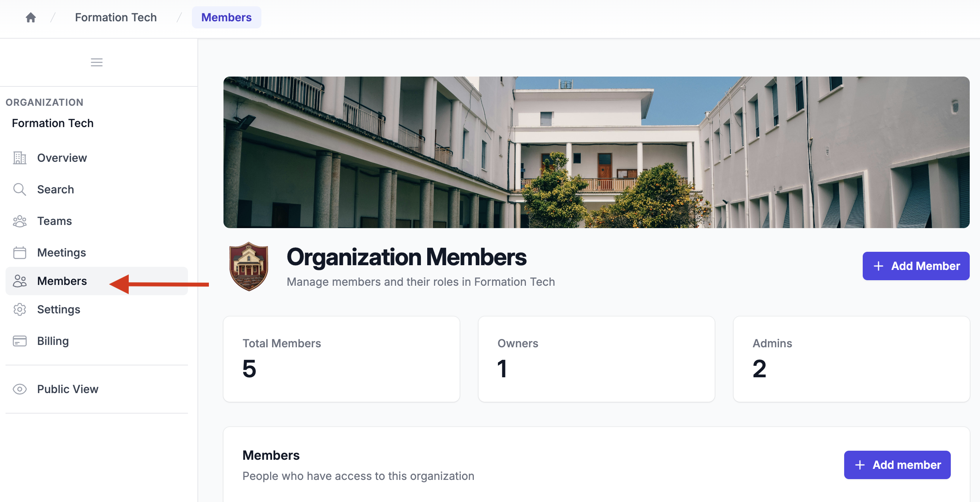The width and height of the screenshot is (980, 502).
Task: Click the Search magnifier icon
Action: click(20, 189)
